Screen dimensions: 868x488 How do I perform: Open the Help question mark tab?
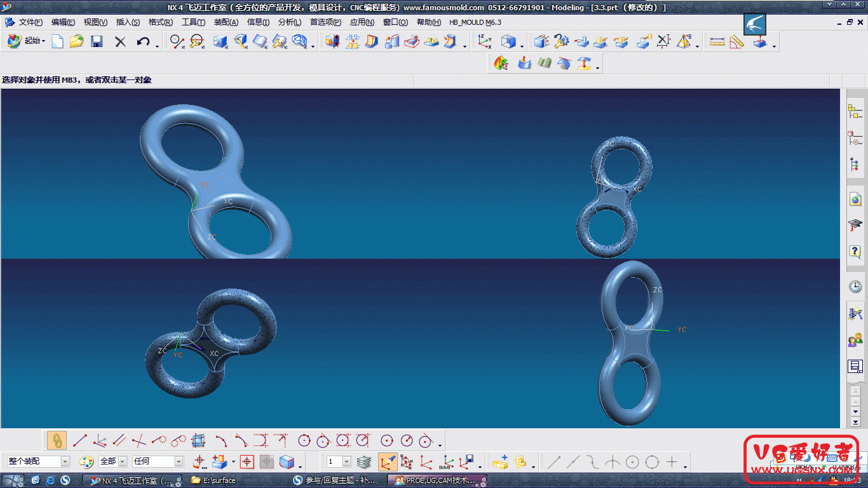pyautogui.click(x=855, y=252)
